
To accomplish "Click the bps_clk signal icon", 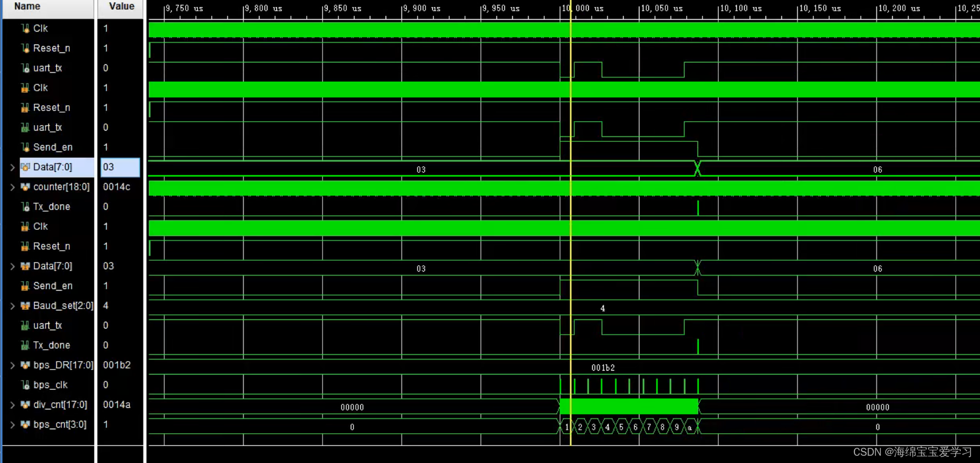I will click(x=25, y=385).
